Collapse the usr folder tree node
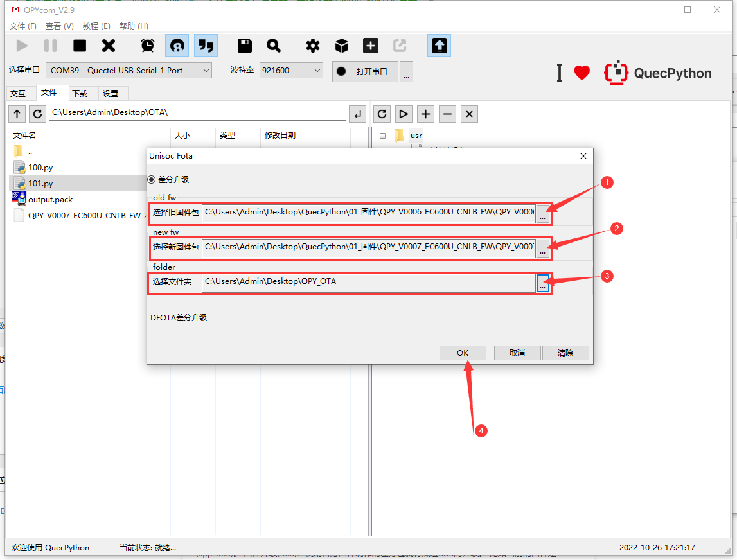The height and width of the screenshot is (560, 737). 384,136
